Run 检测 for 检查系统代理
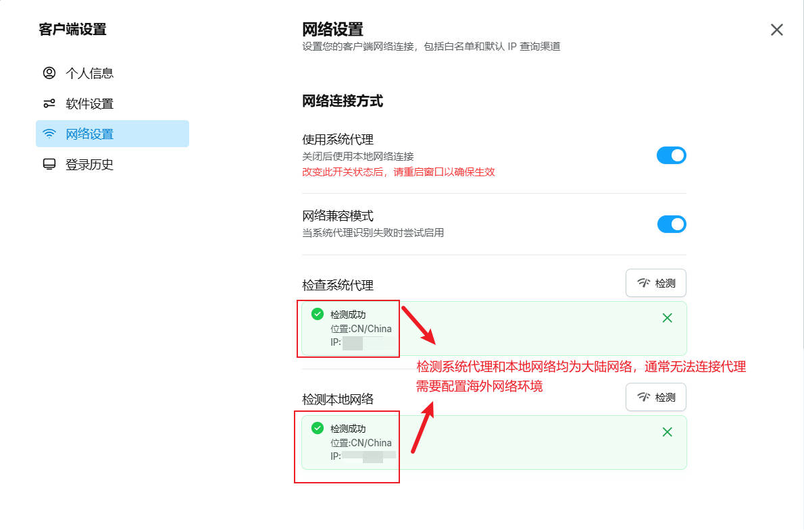804x532 pixels. [656, 283]
